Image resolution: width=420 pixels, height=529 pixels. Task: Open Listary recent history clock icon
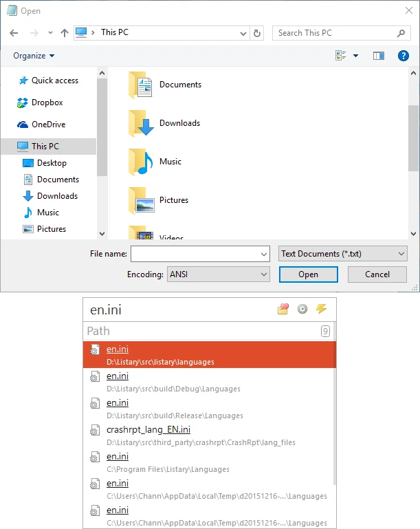(302, 310)
